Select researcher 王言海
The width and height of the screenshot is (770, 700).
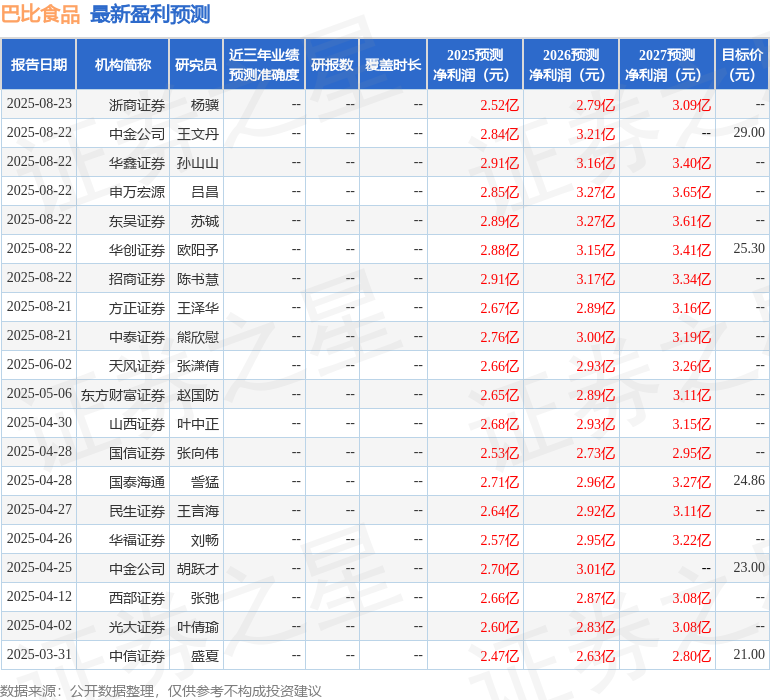198,511
